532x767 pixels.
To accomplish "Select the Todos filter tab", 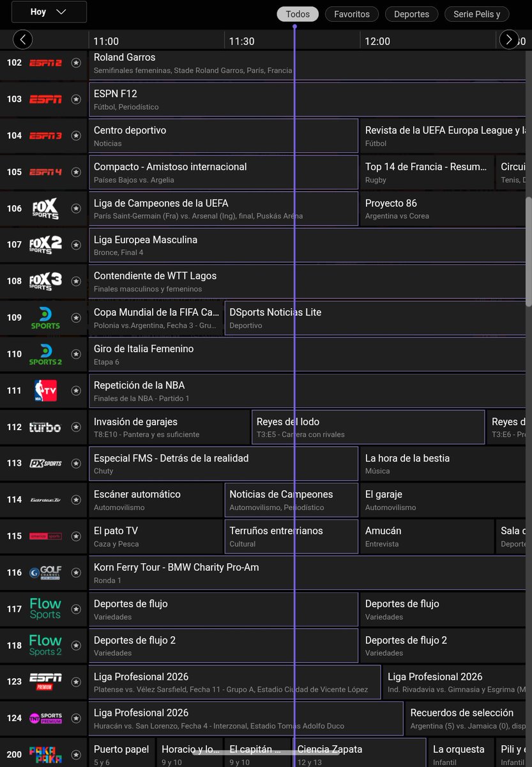I will (x=298, y=14).
